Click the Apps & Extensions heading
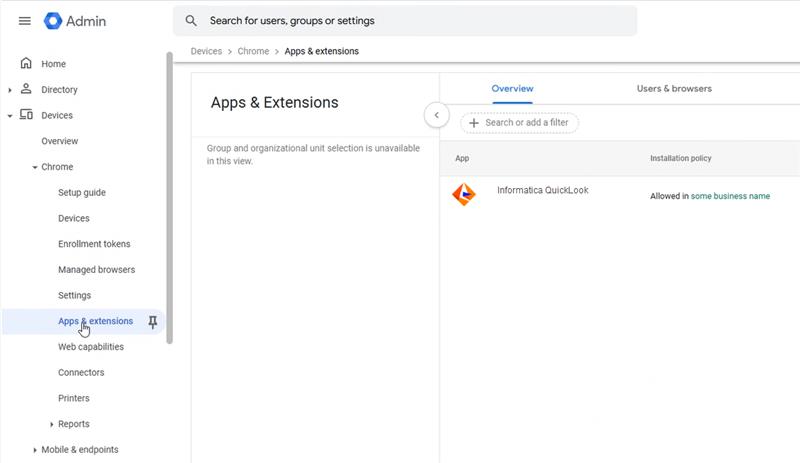The image size is (800, 463). 274,103
